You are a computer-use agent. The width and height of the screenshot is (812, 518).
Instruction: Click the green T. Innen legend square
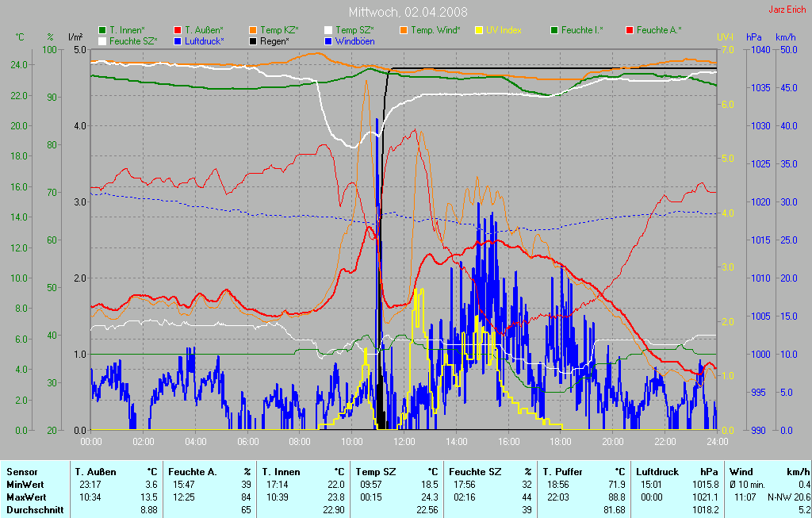(x=102, y=29)
